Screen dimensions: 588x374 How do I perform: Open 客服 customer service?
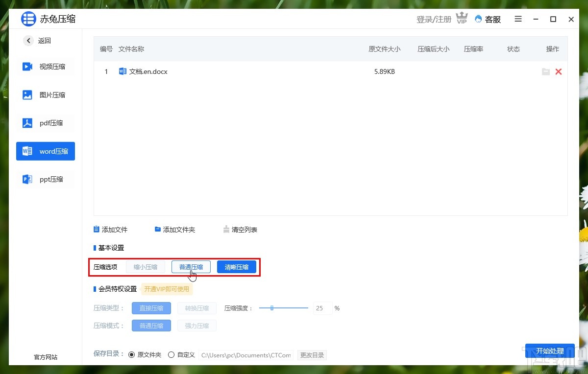click(x=488, y=19)
